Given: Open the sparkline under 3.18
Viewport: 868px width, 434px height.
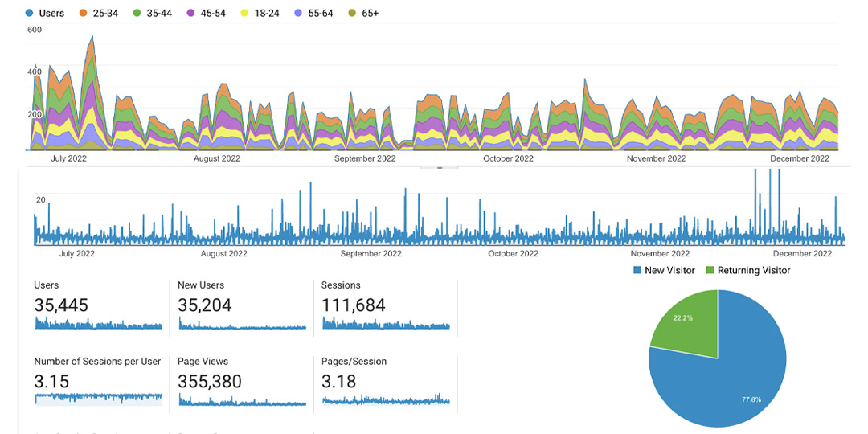Looking at the screenshot, I should click(386, 399).
